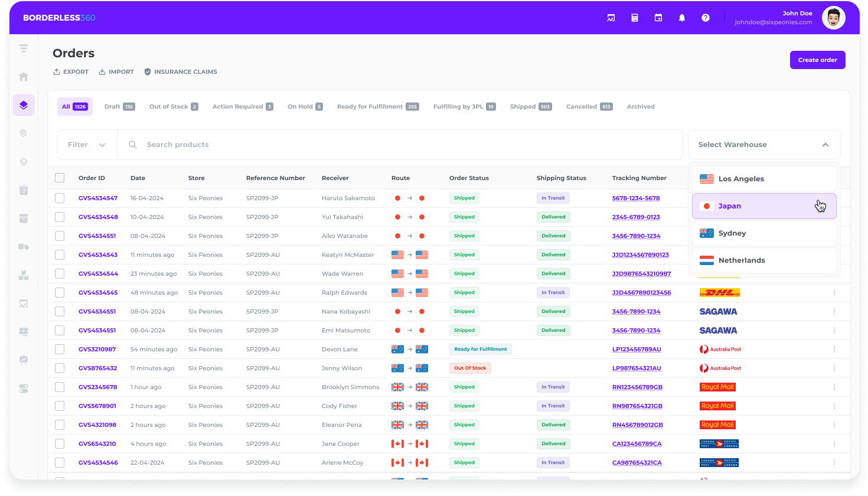The image size is (868, 496).
Task: Click the truck shipping icon in the sidebar
Action: click(23, 247)
